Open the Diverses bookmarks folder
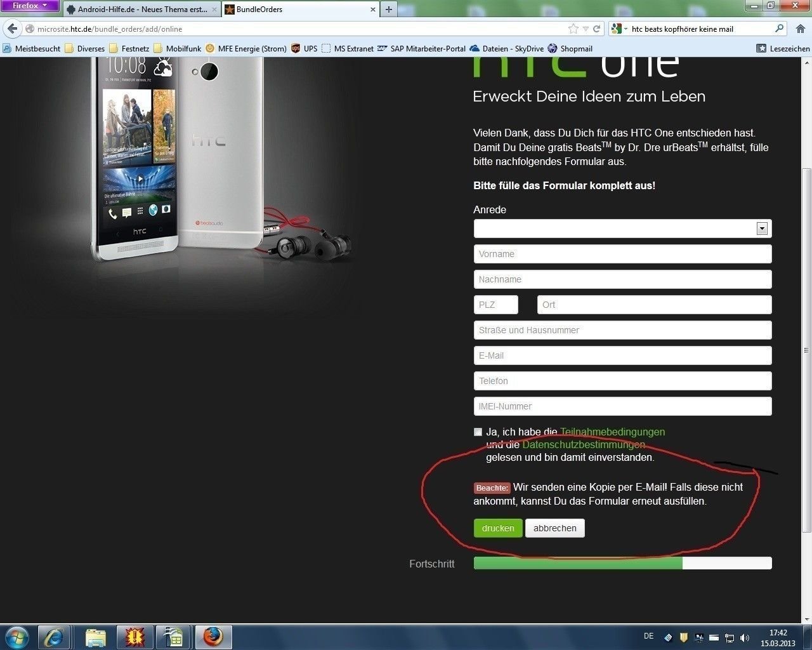The image size is (812, 650). pyautogui.click(x=84, y=48)
